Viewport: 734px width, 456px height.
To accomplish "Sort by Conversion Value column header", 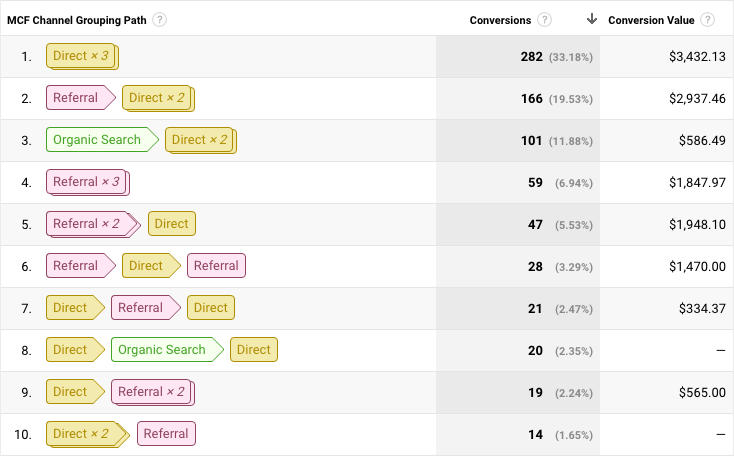I will coord(653,20).
